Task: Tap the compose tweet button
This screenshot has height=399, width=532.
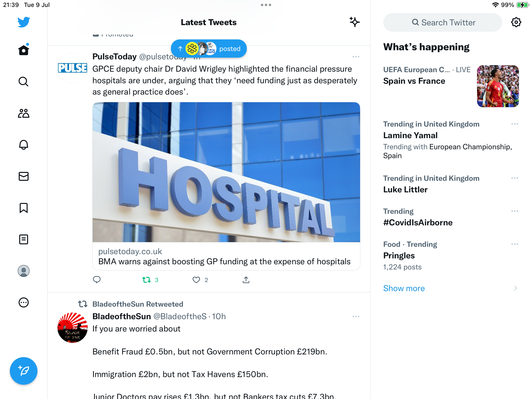Action: click(x=24, y=371)
